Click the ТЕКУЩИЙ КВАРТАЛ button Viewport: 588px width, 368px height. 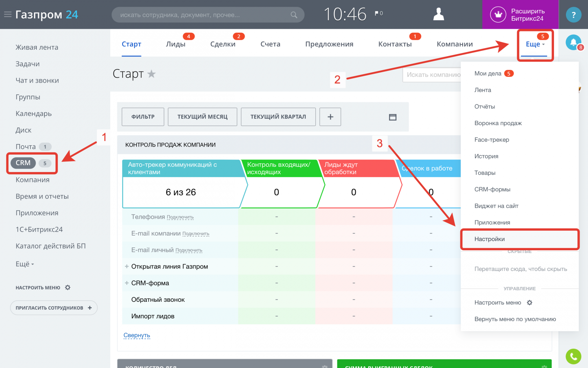[278, 117]
